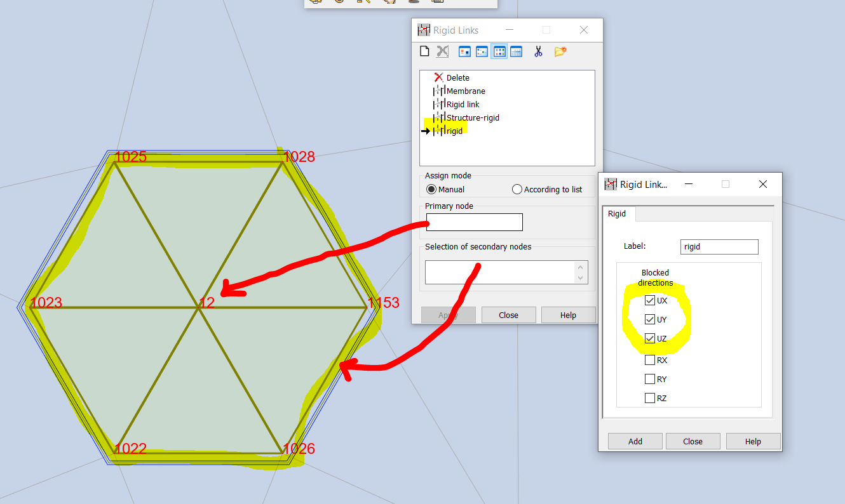Open a saved definition via folder icon

click(x=559, y=51)
